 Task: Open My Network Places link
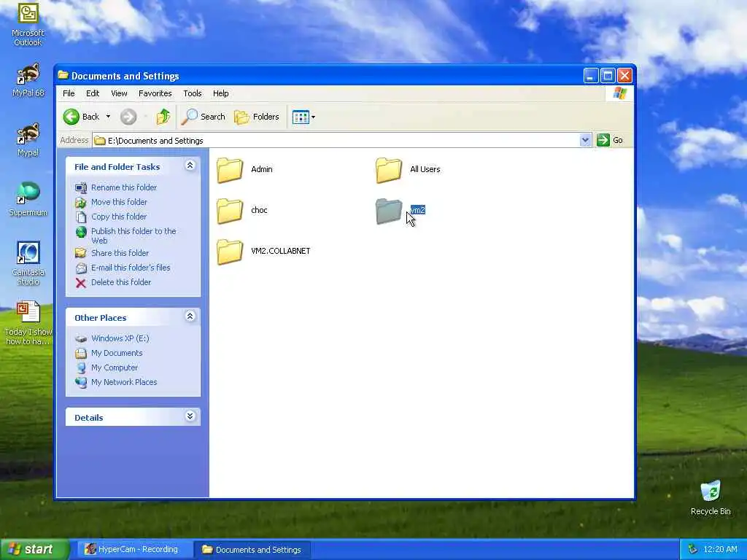(124, 382)
